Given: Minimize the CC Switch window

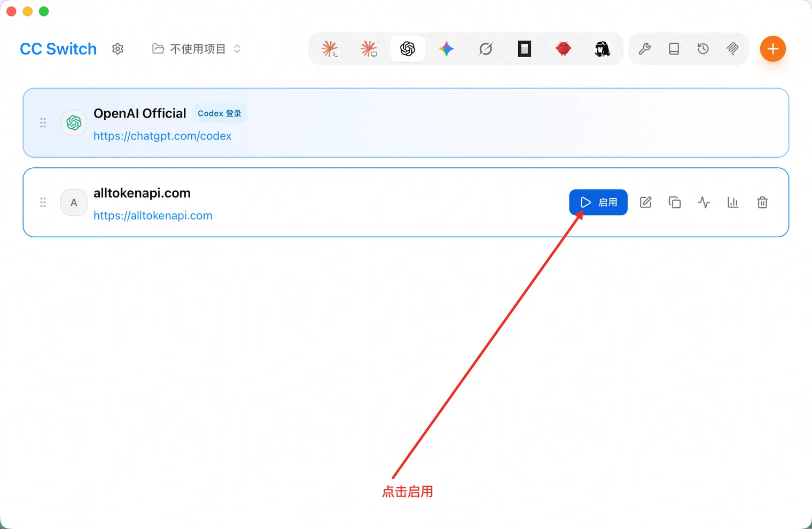Looking at the screenshot, I should tap(28, 11).
